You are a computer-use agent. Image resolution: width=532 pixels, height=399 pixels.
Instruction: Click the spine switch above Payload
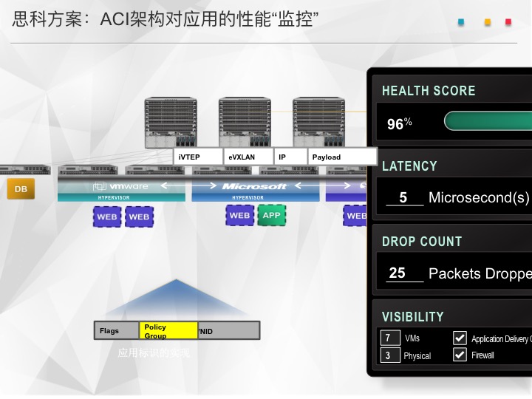tap(318, 123)
